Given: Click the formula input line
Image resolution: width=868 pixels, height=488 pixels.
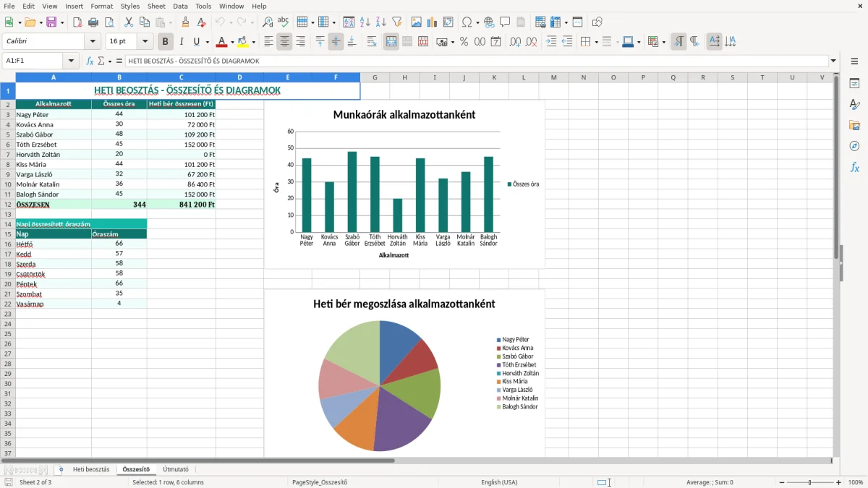Looking at the screenshot, I should [x=477, y=61].
